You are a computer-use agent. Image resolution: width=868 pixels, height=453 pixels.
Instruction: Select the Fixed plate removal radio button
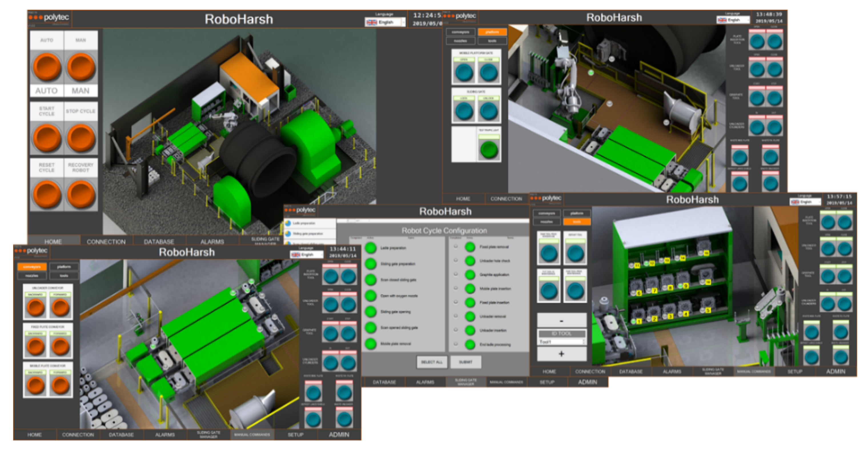click(x=456, y=246)
